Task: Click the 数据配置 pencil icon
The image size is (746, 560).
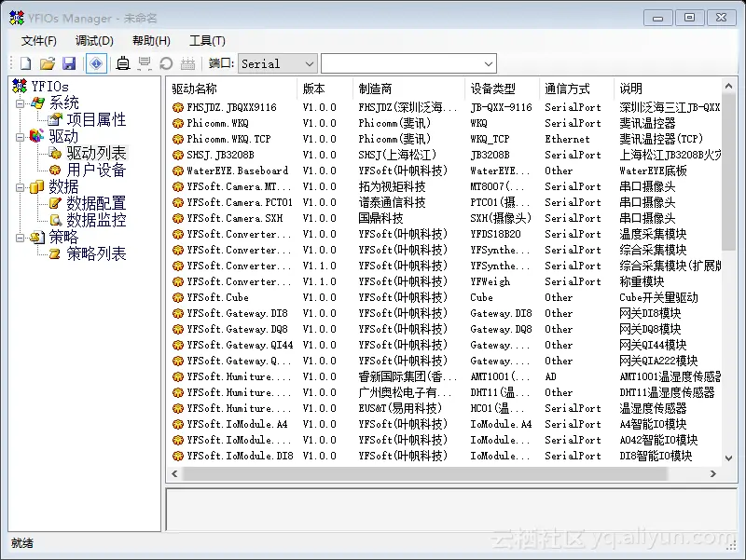Action: (56, 202)
